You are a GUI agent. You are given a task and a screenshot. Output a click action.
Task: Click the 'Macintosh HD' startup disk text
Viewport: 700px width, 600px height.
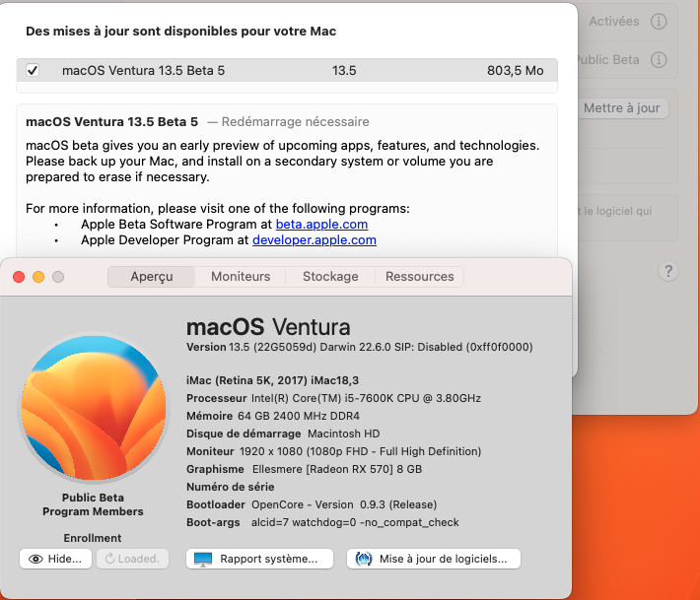[x=344, y=433]
